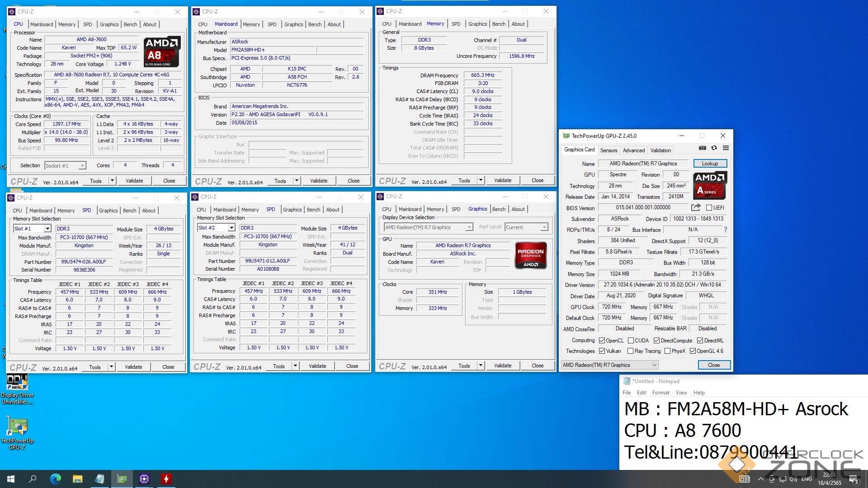Screen dimensions: 868x488
Task: Toggle the DirectML checkbox
Action: (x=700, y=341)
